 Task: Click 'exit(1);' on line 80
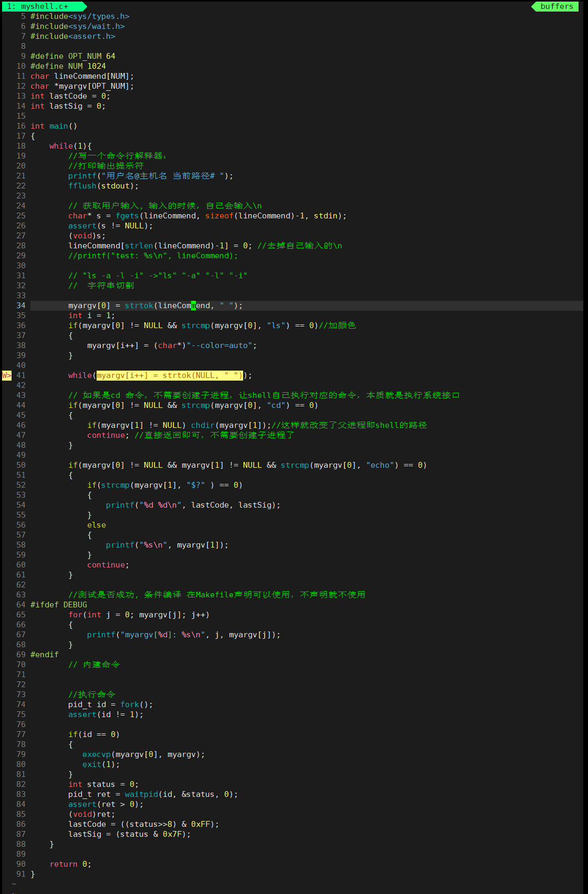click(x=101, y=764)
